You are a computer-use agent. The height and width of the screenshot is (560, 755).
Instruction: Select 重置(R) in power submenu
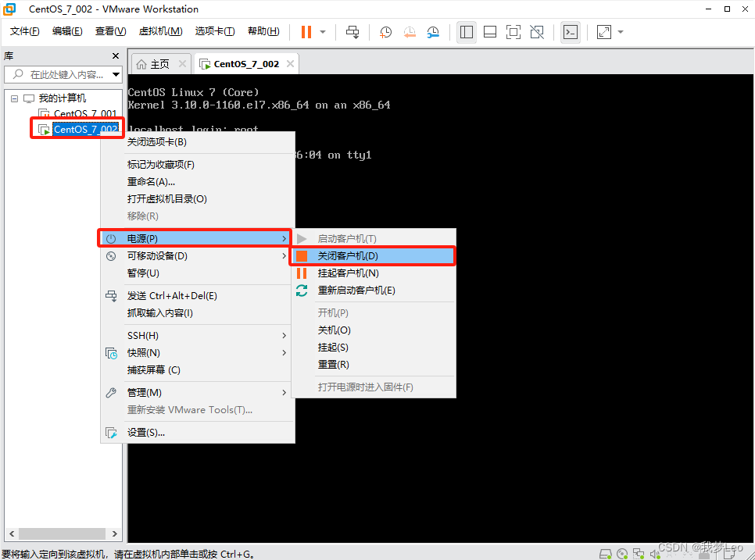373,365
